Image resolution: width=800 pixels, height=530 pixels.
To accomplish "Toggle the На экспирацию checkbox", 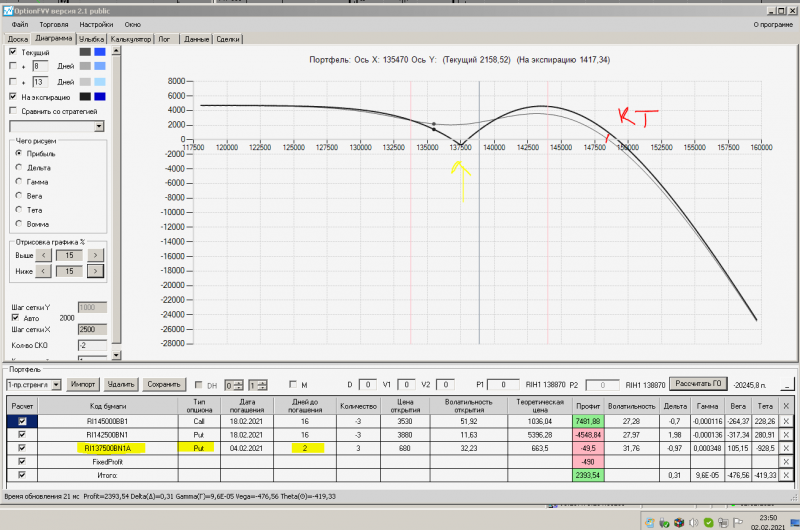I will point(13,96).
